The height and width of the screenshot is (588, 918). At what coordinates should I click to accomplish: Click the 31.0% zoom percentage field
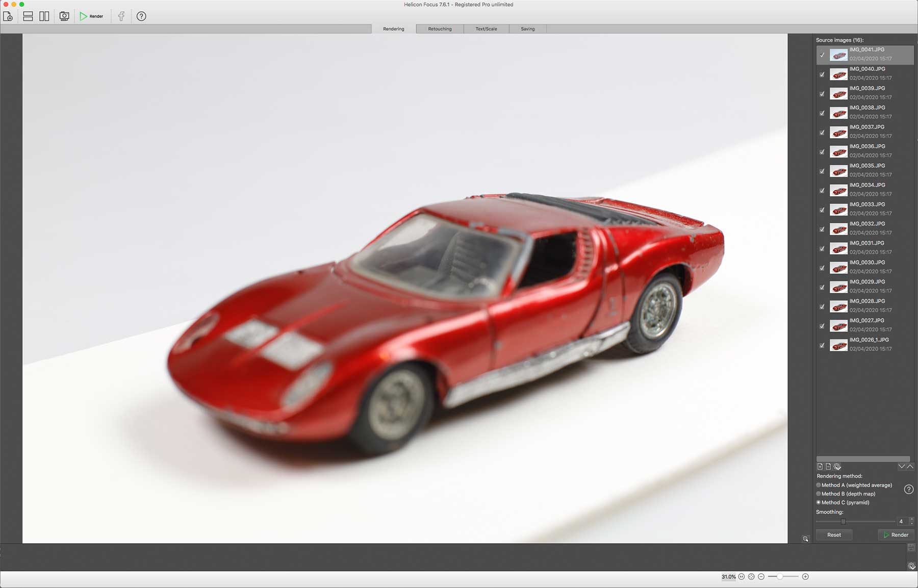[728, 577]
